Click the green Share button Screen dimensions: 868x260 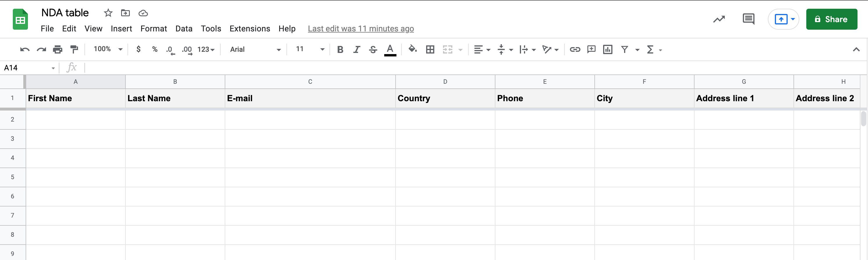click(x=831, y=19)
